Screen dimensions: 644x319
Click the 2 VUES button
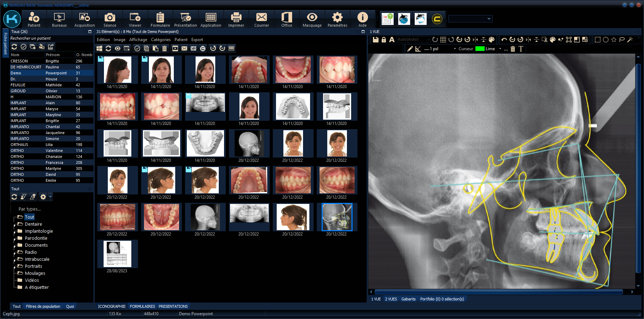click(x=391, y=299)
